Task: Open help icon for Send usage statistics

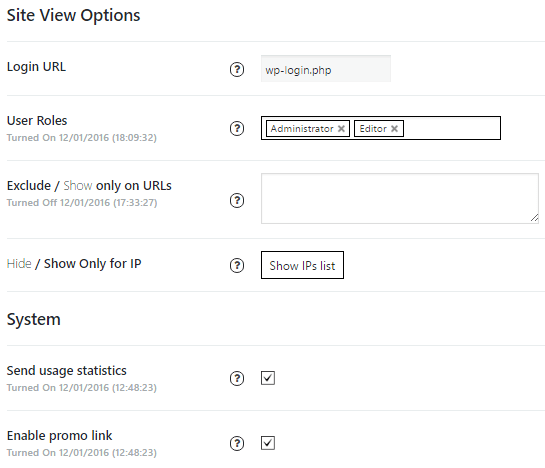Action: click(x=237, y=378)
